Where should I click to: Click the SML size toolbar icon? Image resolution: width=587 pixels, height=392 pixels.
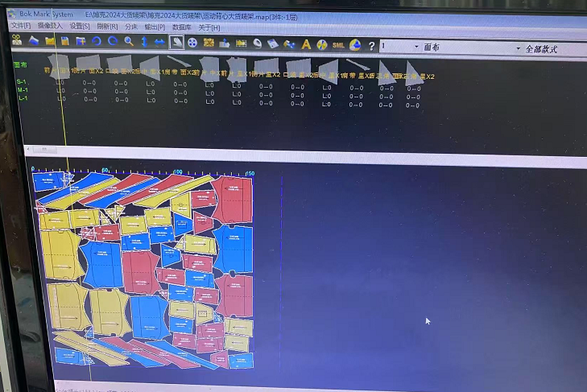(338, 45)
